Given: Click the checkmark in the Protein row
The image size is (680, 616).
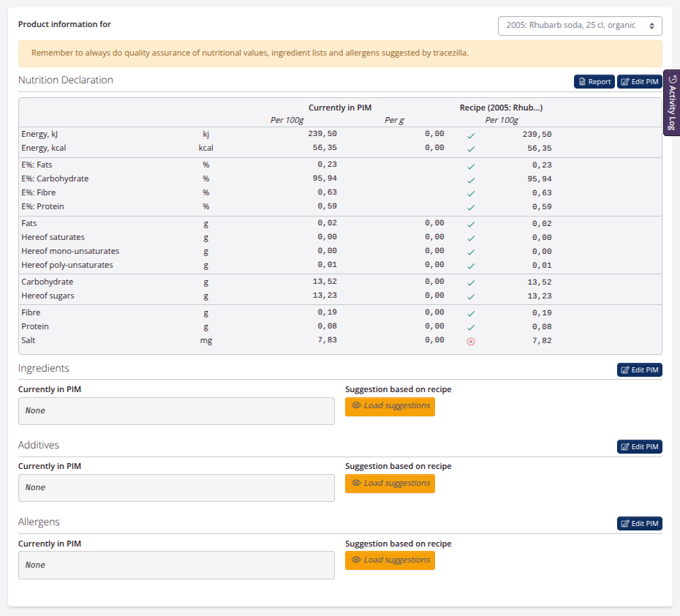Looking at the screenshot, I should point(471,327).
